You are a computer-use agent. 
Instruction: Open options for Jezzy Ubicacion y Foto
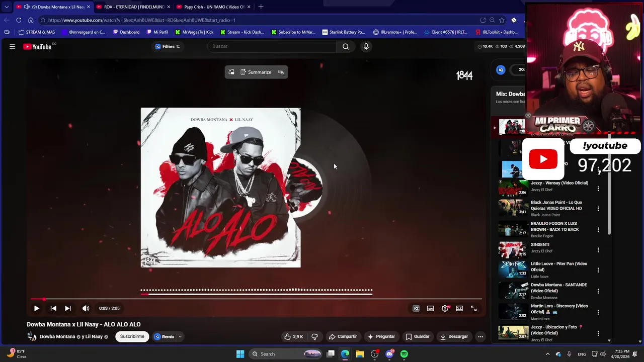[598, 333]
